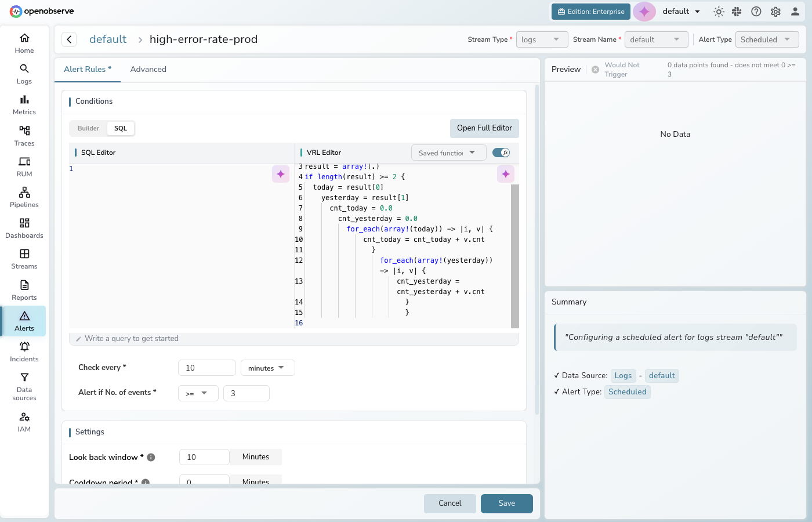Click AI sparkle icon in VRL Editor
Image resolution: width=812 pixels, height=522 pixels.
click(x=506, y=174)
